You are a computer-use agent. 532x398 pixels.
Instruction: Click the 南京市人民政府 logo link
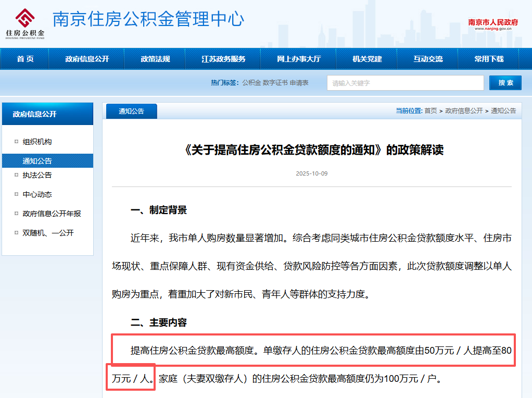tap(493, 24)
